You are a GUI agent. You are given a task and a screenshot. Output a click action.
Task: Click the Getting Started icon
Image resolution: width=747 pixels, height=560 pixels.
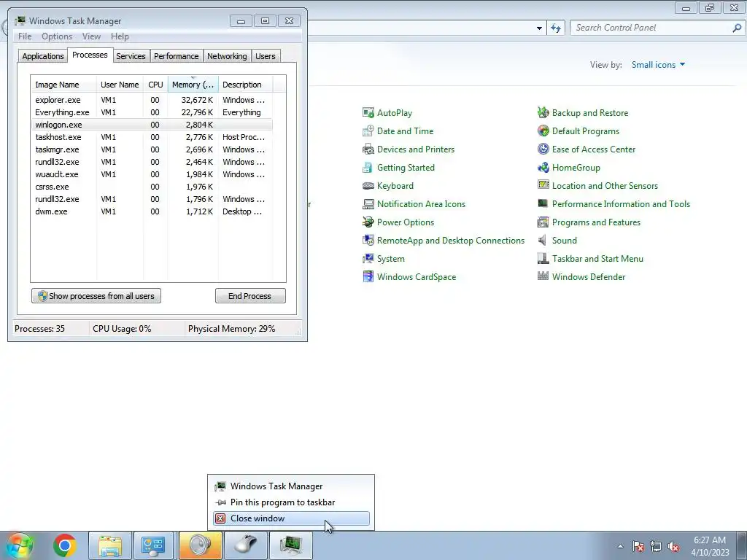tap(368, 168)
